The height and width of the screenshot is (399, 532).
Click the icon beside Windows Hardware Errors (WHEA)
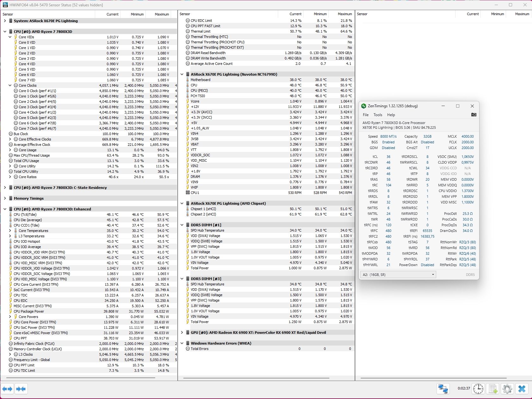pos(188,343)
